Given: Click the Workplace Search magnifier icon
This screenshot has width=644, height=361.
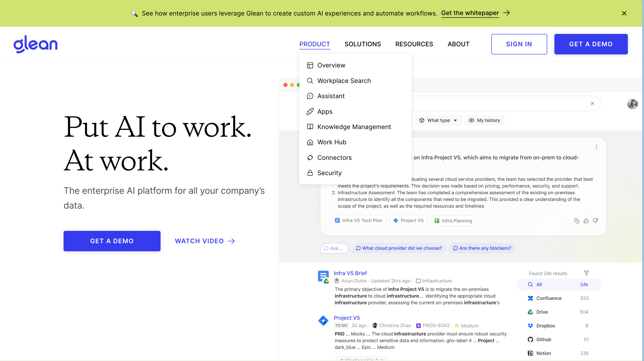Looking at the screenshot, I should tap(310, 81).
